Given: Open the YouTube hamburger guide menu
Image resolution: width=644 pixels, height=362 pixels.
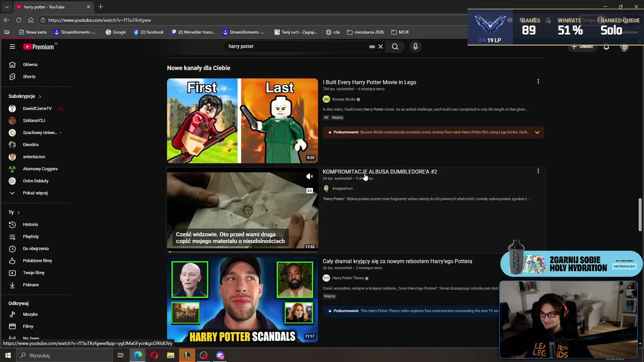Looking at the screenshot, I should click(12, 46).
